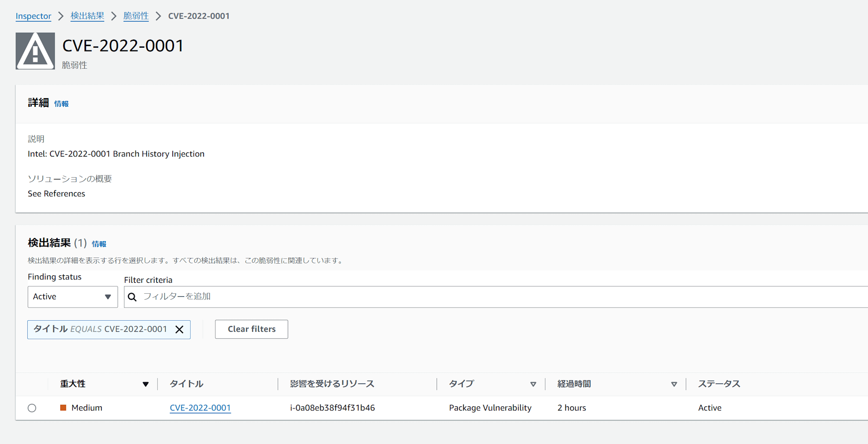Viewport: 868px width, 444px height.
Task: Click the Medium severity text
Action: [87, 408]
